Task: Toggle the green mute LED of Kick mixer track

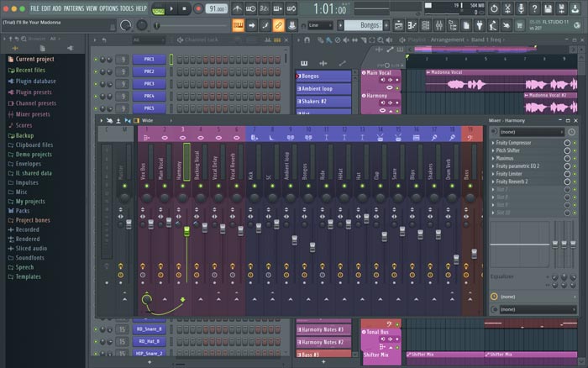Action: point(255,186)
